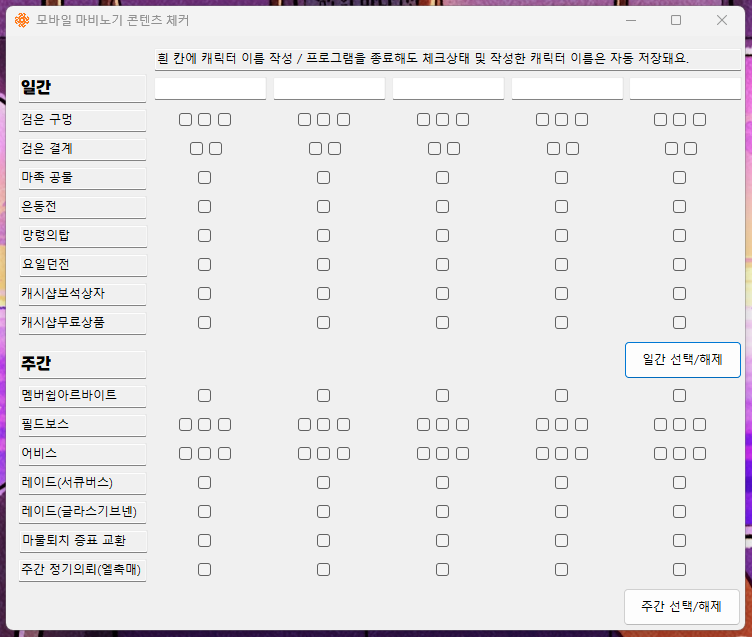The image size is (752, 637).
Task: Check third 검은 구멍 box for first character
Action: (224, 119)
